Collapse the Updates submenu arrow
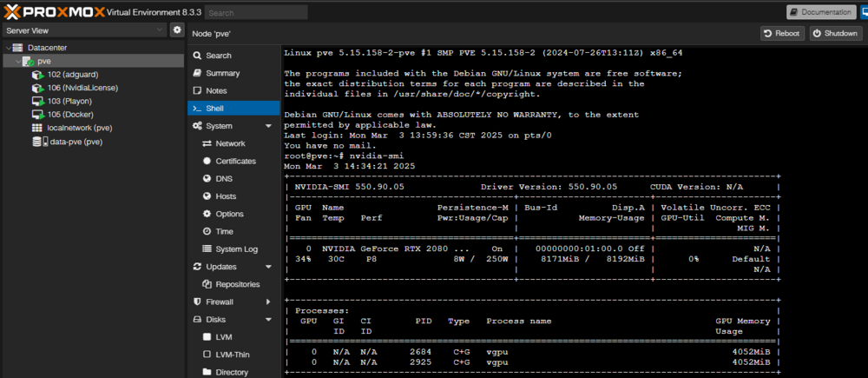Screen dimensions: 868x378 click(268, 267)
